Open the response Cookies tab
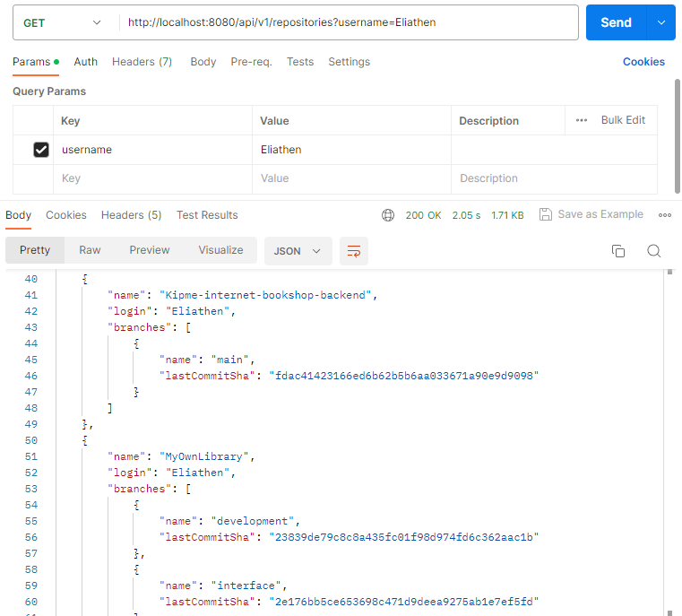 pos(66,215)
